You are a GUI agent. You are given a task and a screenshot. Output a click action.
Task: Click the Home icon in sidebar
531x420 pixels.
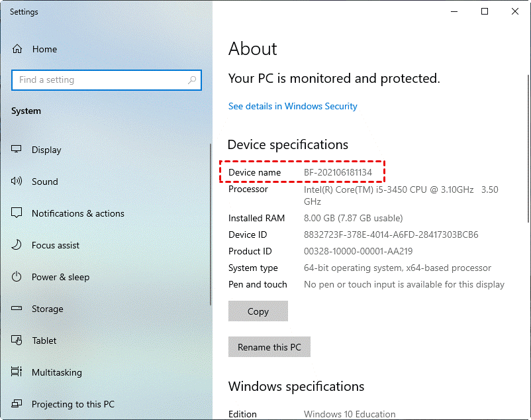point(17,49)
